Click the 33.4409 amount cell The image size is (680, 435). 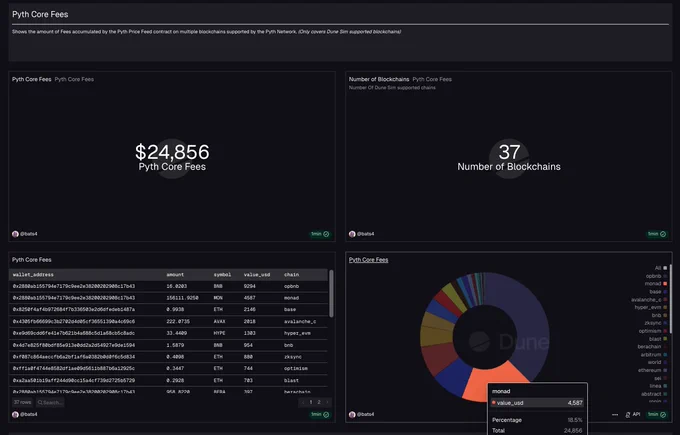tap(177, 333)
